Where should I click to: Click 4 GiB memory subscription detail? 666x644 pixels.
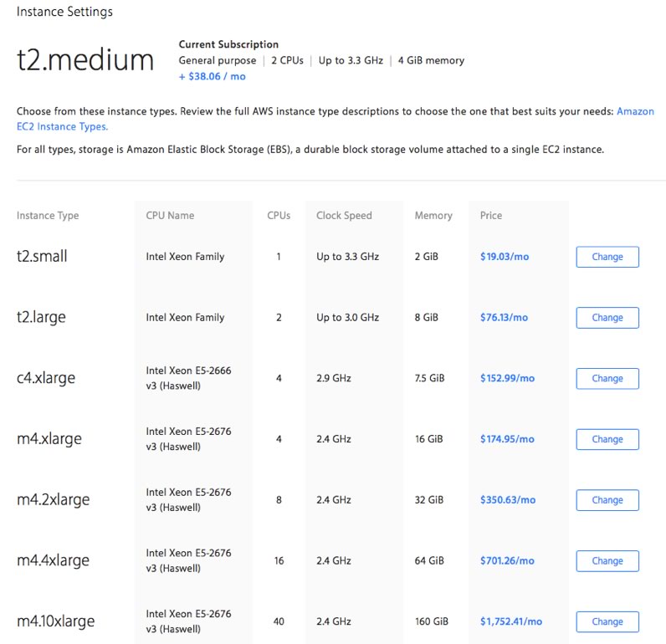(x=431, y=60)
